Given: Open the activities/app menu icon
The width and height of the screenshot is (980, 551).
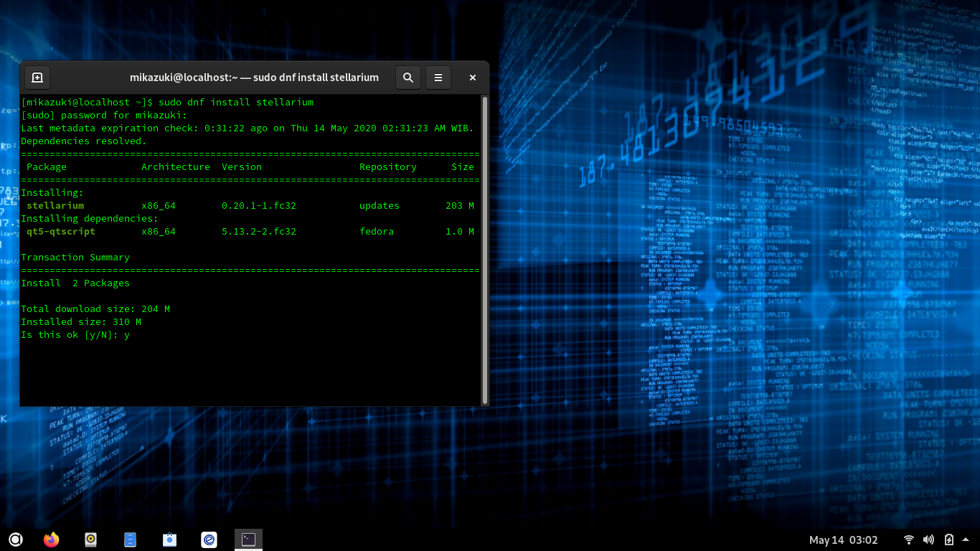Looking at the screenshot, I should pyautogui.click(x=16, y=540).
